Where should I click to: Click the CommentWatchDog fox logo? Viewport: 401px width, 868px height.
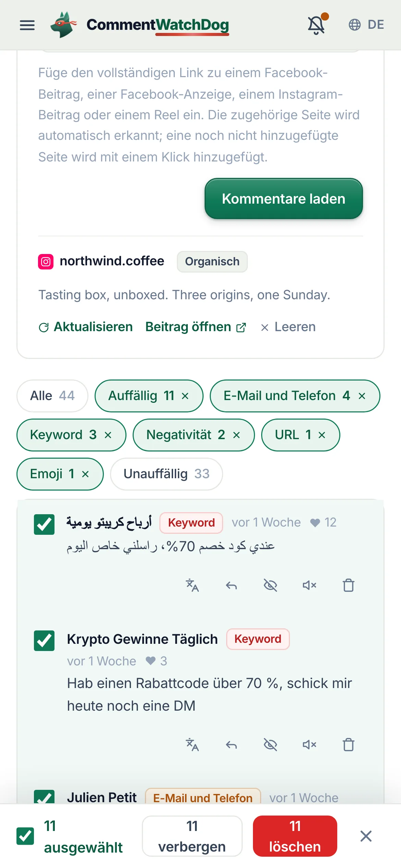[63, 25]
